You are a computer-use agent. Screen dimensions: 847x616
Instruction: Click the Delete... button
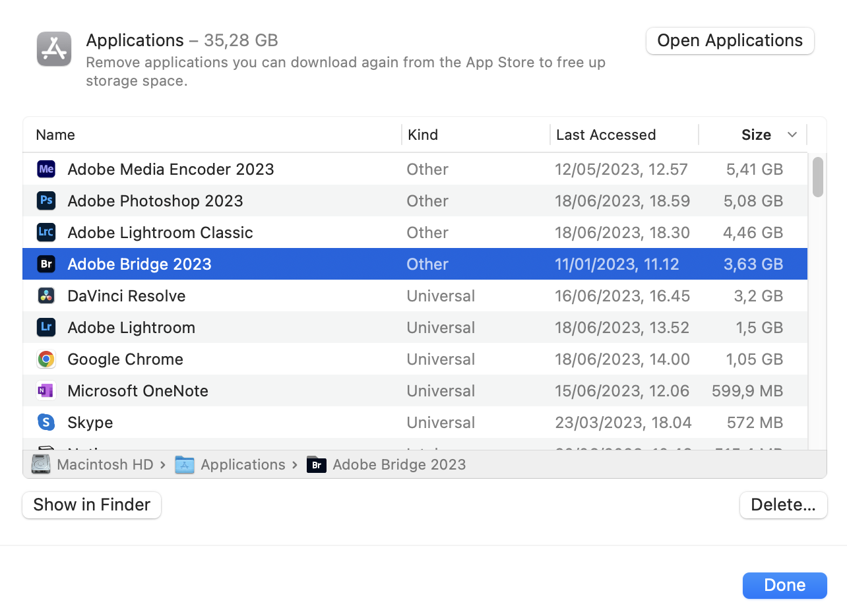783,505
